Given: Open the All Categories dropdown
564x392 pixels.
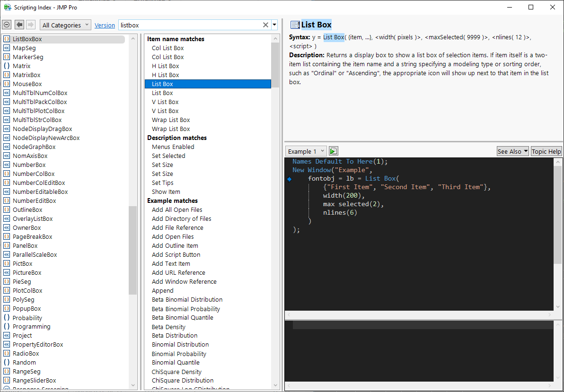Looking at the screenshot, I should [x=65, y=25].
